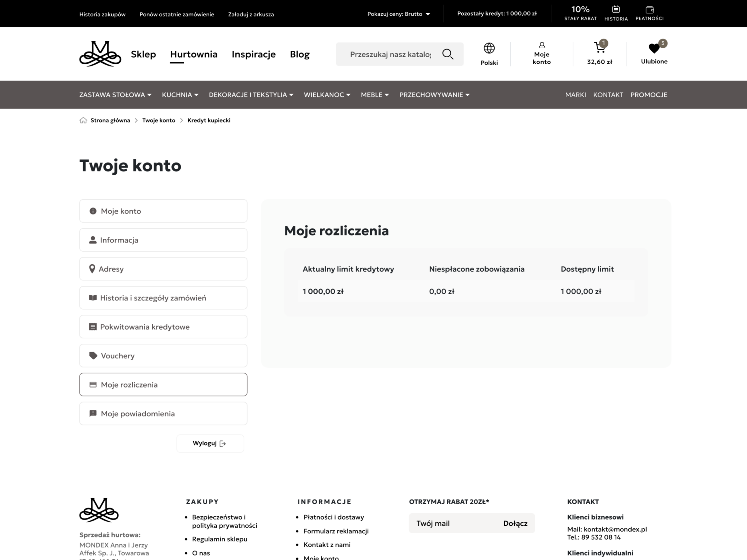Click the home icon in the breadcrumb
The width and height of the screenshot is (747, 560).
click(83, 120)
